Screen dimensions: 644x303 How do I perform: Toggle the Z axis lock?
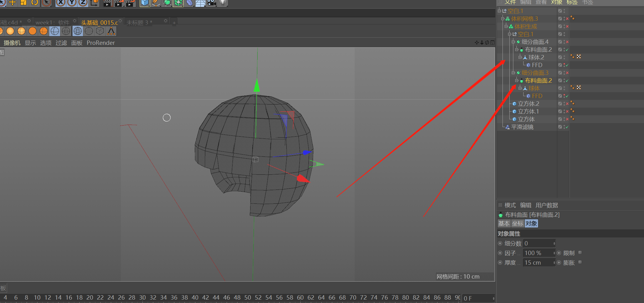pyautogui.click(x=83, y=3)
